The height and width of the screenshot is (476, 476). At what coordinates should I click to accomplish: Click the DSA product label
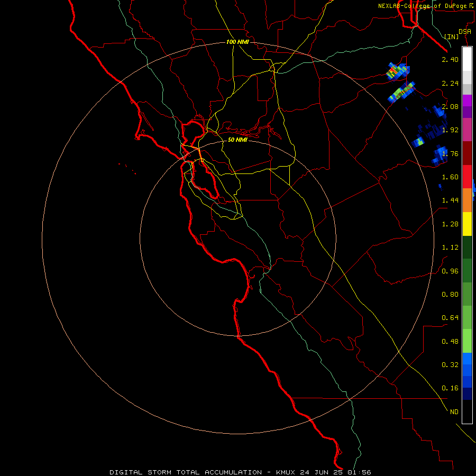coord(465,32)
